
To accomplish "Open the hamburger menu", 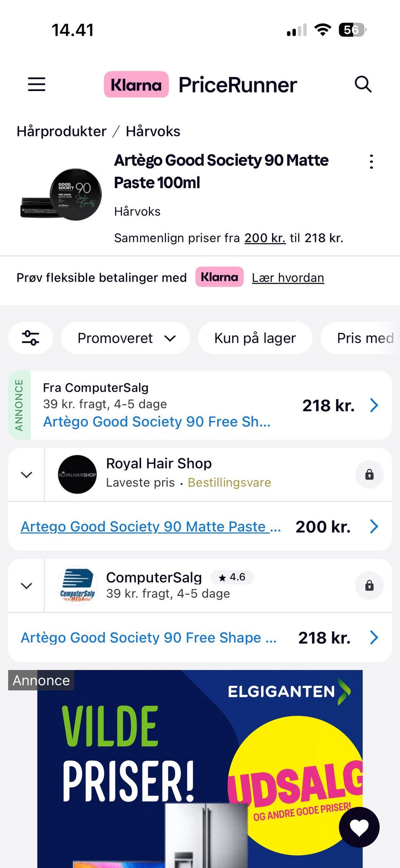I will coord(37,84).
